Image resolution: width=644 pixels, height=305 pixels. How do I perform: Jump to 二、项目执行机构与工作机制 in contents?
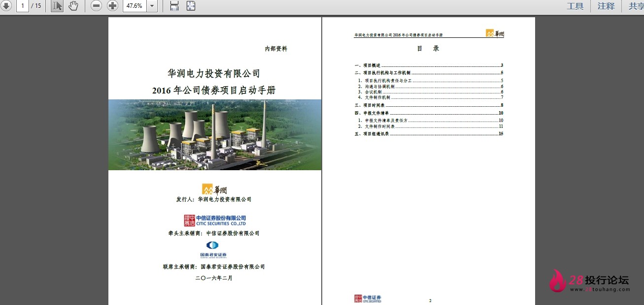pyautogui.click(x=429, y=73)
